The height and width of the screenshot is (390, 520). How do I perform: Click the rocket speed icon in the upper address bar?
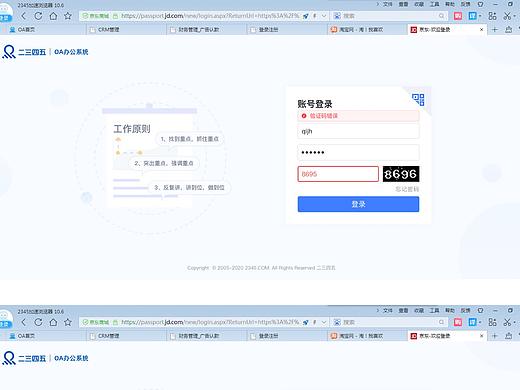pos(305,16)
